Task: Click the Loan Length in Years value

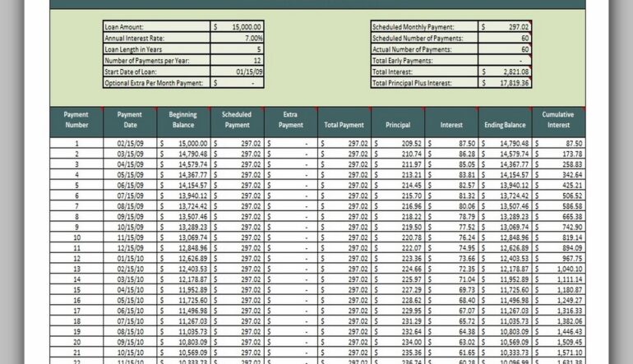Action: (x=238, y=49)
